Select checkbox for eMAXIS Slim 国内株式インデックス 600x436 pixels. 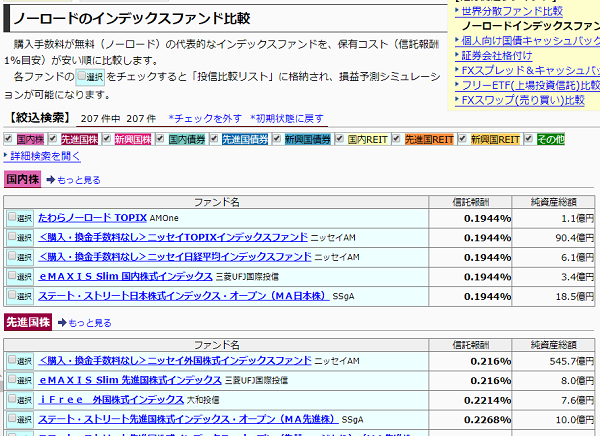click(12, 276)
